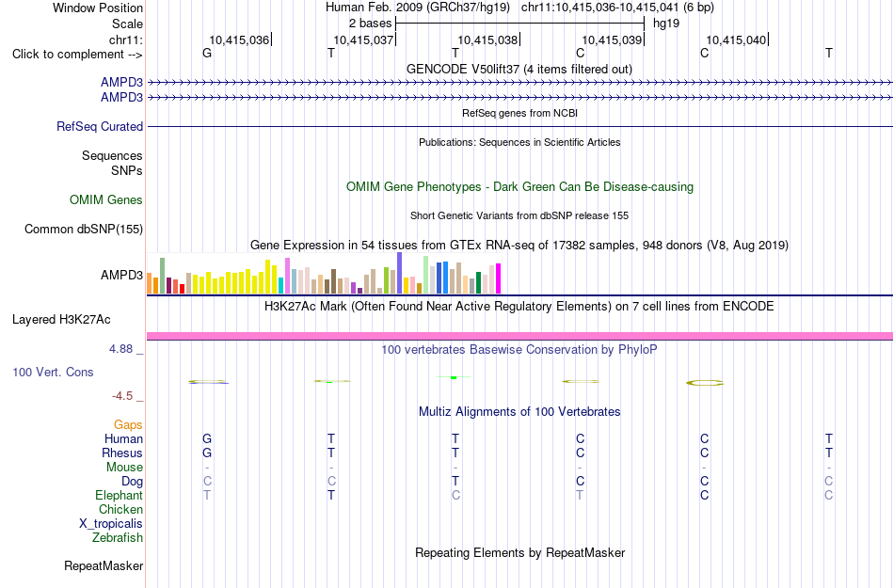This screenshot has height=588, width=894.
Task: Click the 10,415,037 ruler coordinate
Action: (363, 40)
